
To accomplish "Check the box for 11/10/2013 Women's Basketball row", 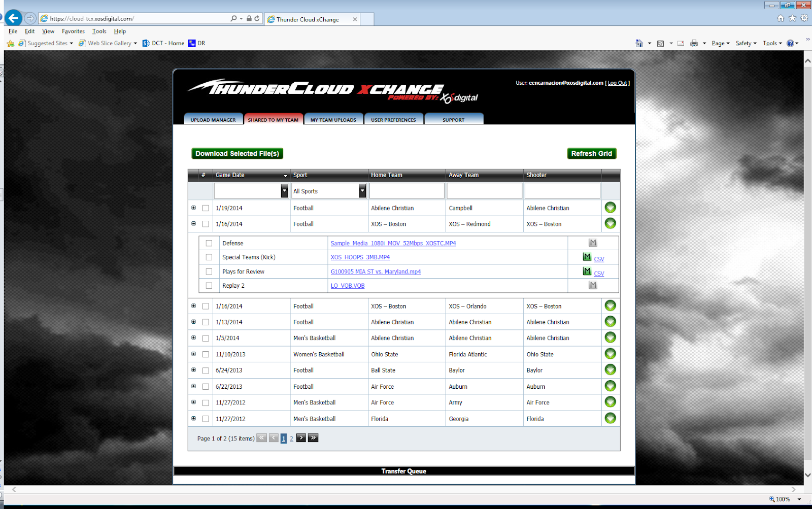I will coord(206,354).
